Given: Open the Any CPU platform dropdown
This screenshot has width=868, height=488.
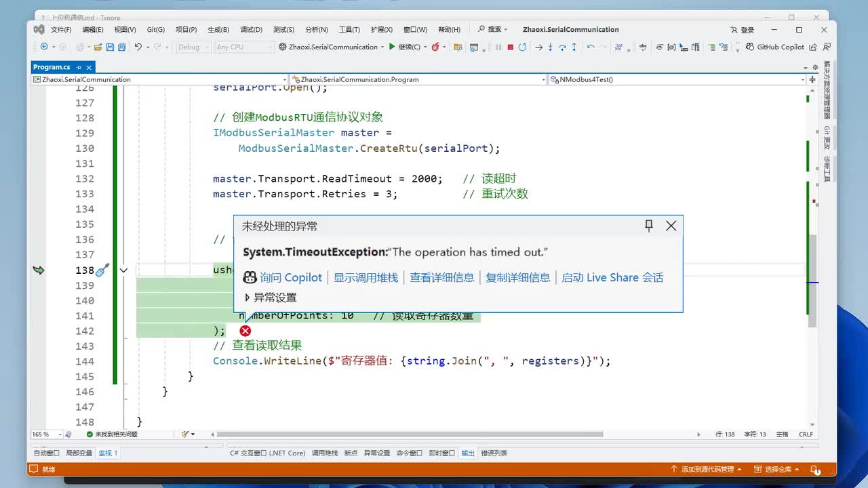Looking at the screenshot, I should pos(243,47).
